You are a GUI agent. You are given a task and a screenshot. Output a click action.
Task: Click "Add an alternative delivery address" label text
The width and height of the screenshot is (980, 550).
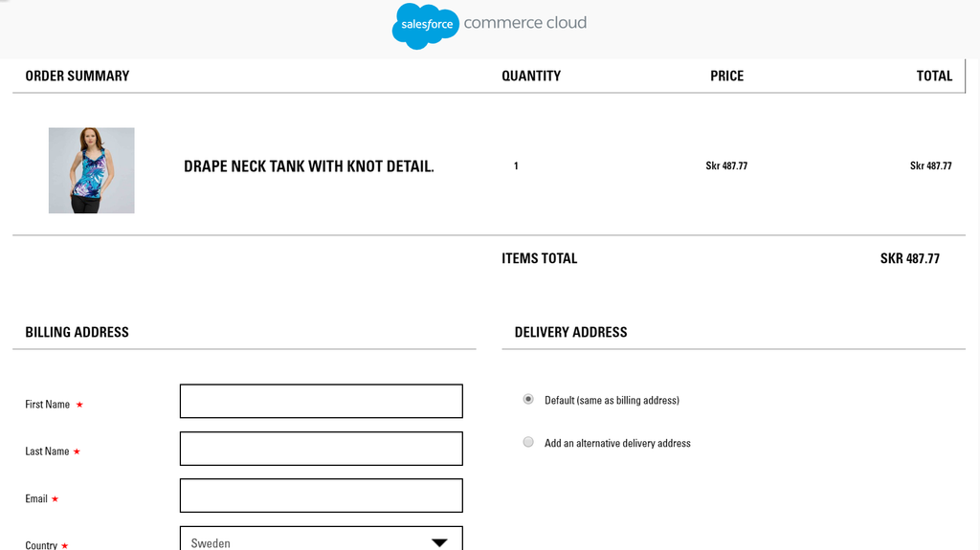pos(617,444)
